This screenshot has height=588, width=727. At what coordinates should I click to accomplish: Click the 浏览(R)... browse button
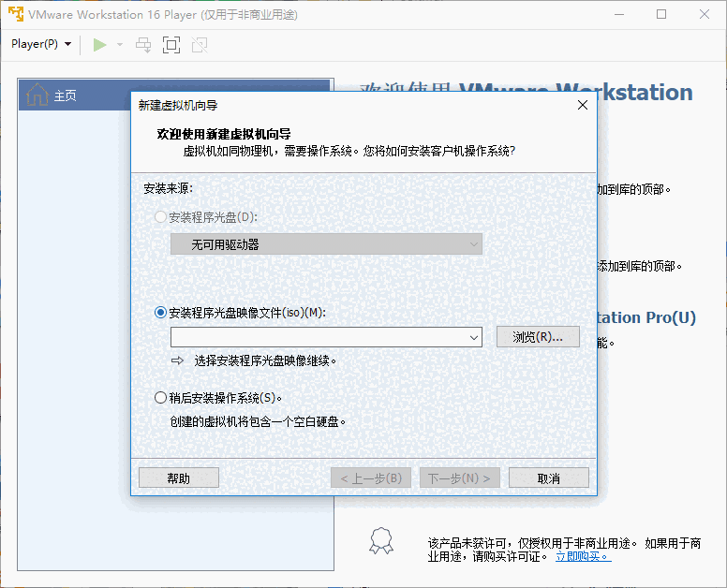(x=538, y=337)
